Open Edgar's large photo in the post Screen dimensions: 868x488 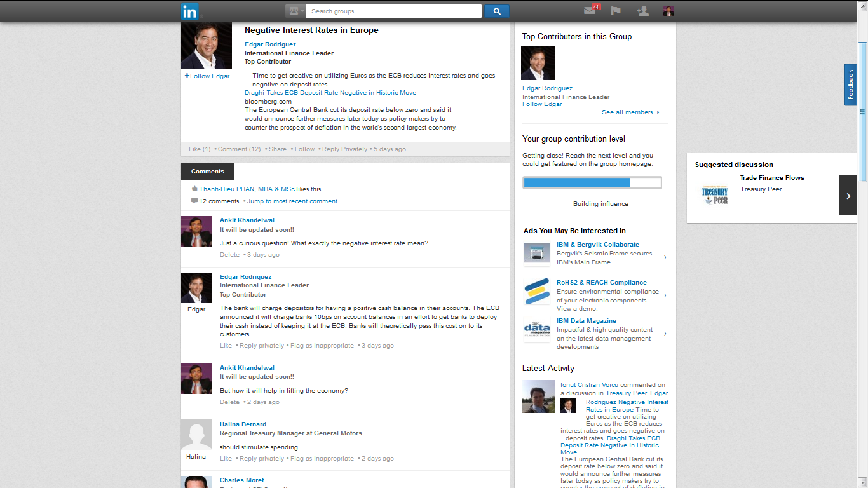[x=207, y=46]
